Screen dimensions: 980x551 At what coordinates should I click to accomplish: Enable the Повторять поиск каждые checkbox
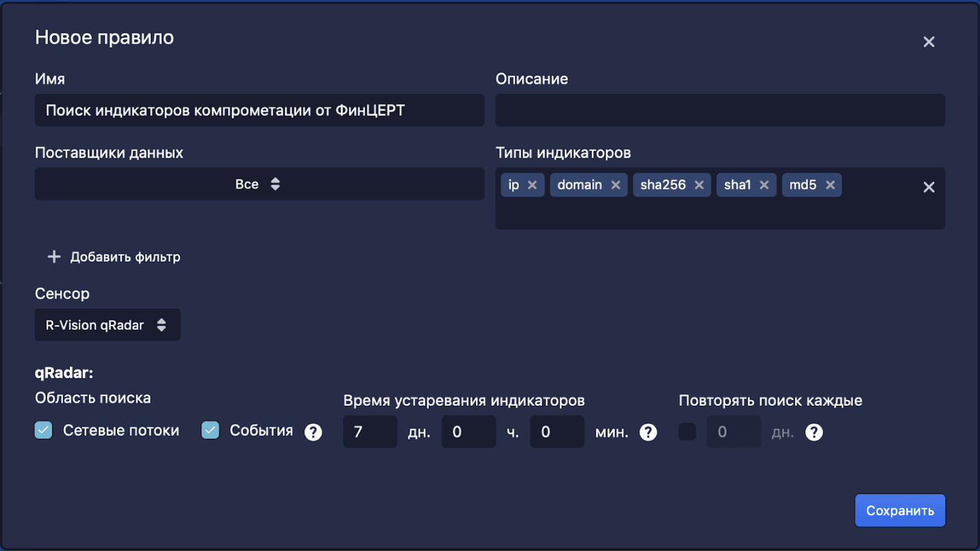pos(687,432)
